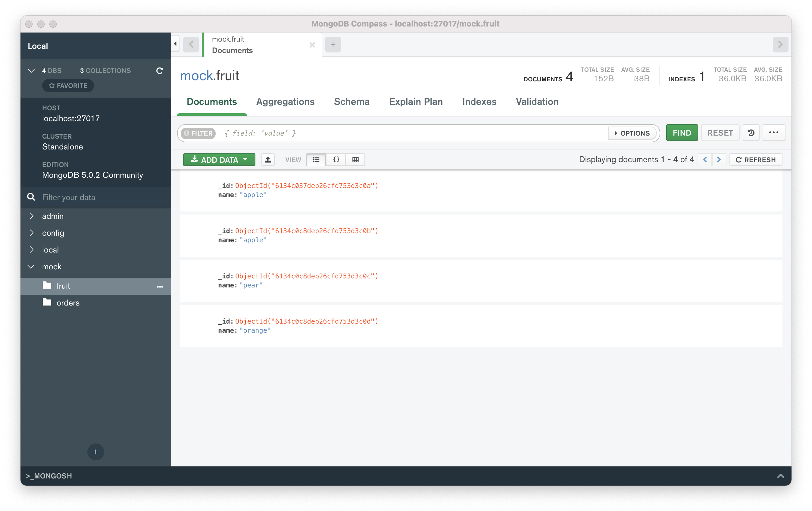Open a new tab with plus
The image size is (812, 511).
333,44
